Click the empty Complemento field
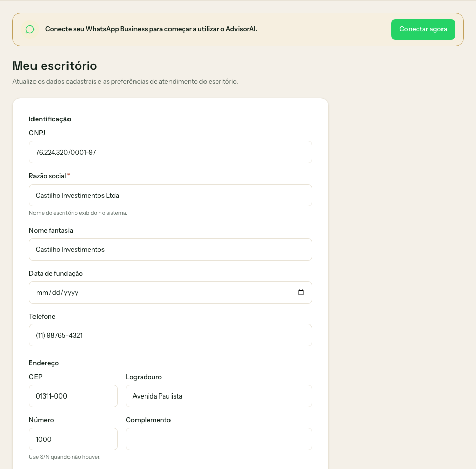This screenshot has height=469, width=476. coord(219,439)
